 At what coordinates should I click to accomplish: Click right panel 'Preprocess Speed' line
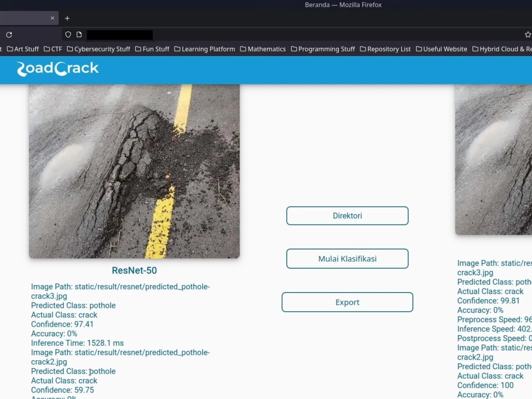pyautogui.click(x=494, y=320)
